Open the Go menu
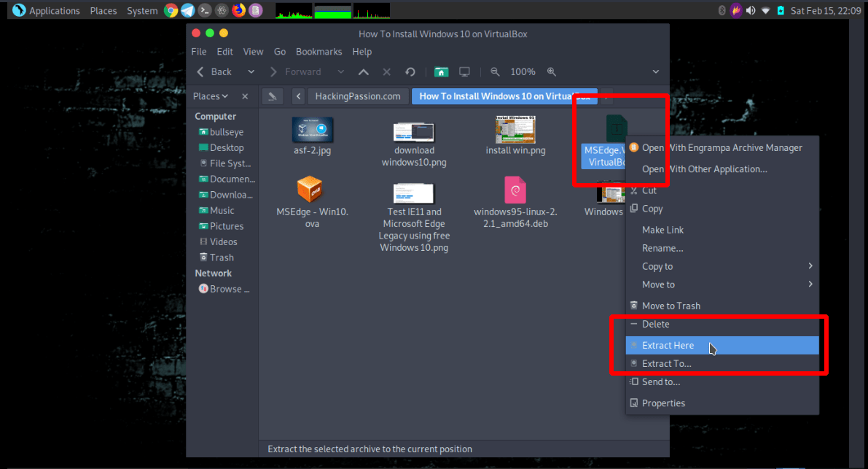Image resolution: width=868 pixels, height=469 pixels. pos(280,52)
